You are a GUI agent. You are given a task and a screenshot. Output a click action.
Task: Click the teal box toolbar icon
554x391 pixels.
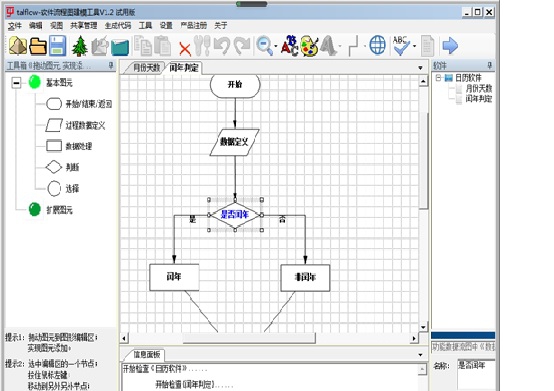point(120,47)
